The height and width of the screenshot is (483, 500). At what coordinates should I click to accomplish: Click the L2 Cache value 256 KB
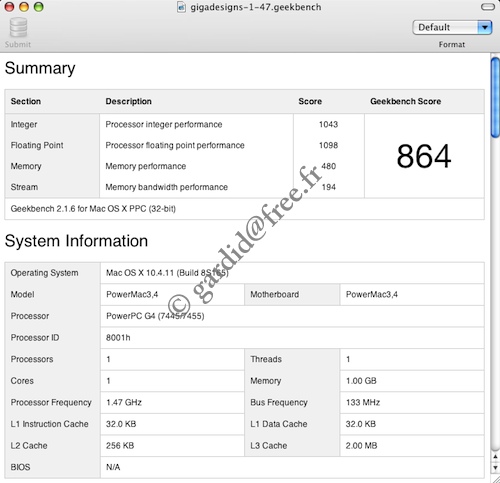[x=120, y=446]
